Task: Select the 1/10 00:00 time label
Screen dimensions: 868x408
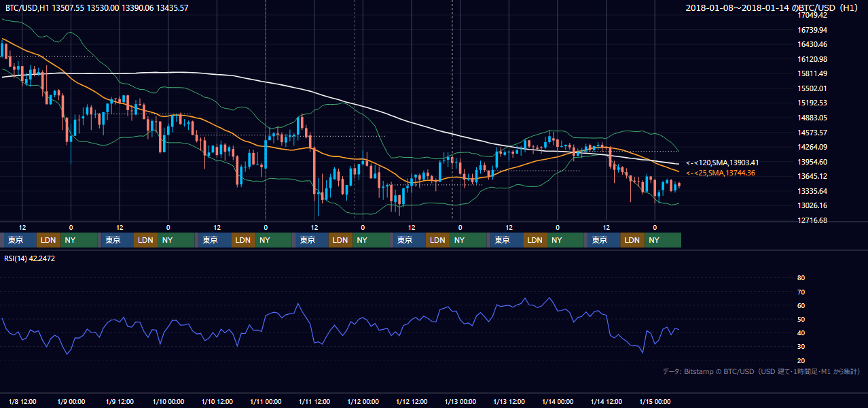Action: pyautogui.click(x=168, y=401)
